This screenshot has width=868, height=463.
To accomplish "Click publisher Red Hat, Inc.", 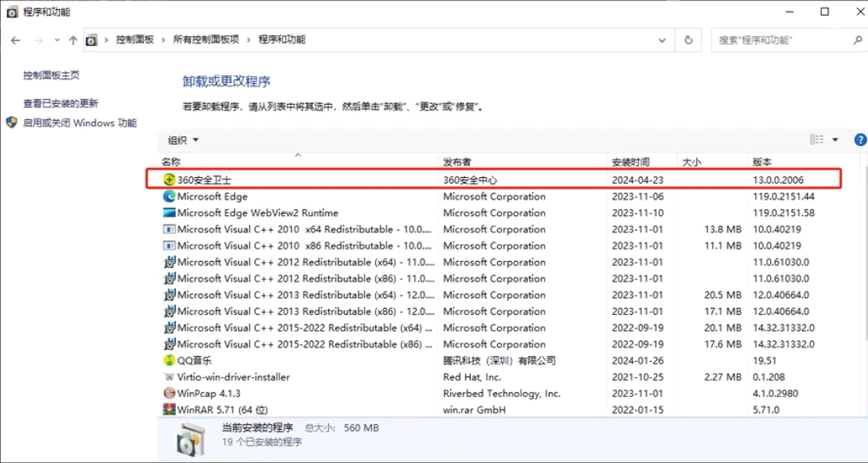I will click(472, 376).
